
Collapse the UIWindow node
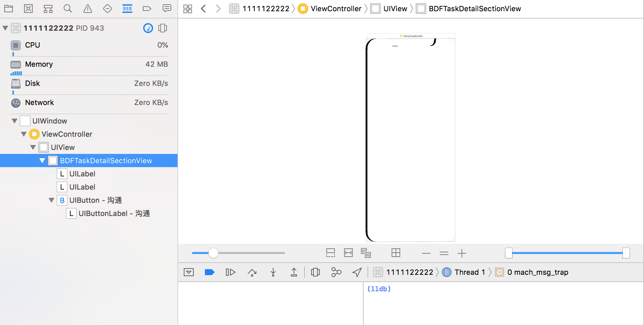pos(15,121)
